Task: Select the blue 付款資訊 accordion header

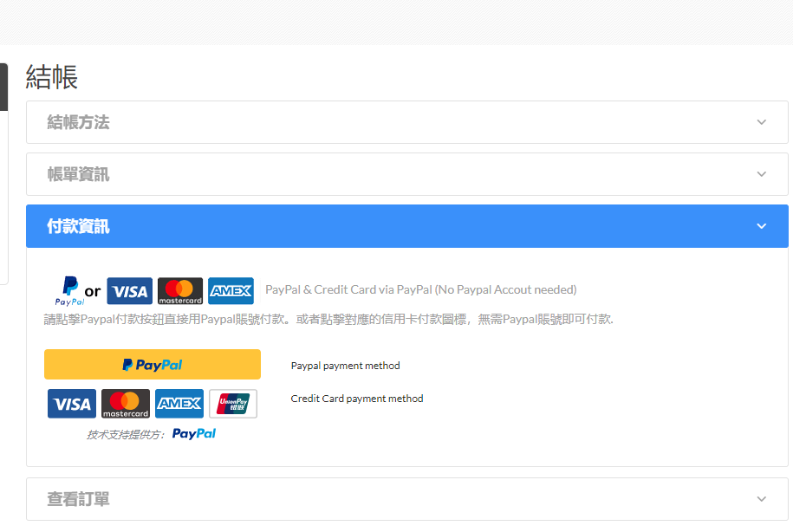Action: tap(407, 226)
